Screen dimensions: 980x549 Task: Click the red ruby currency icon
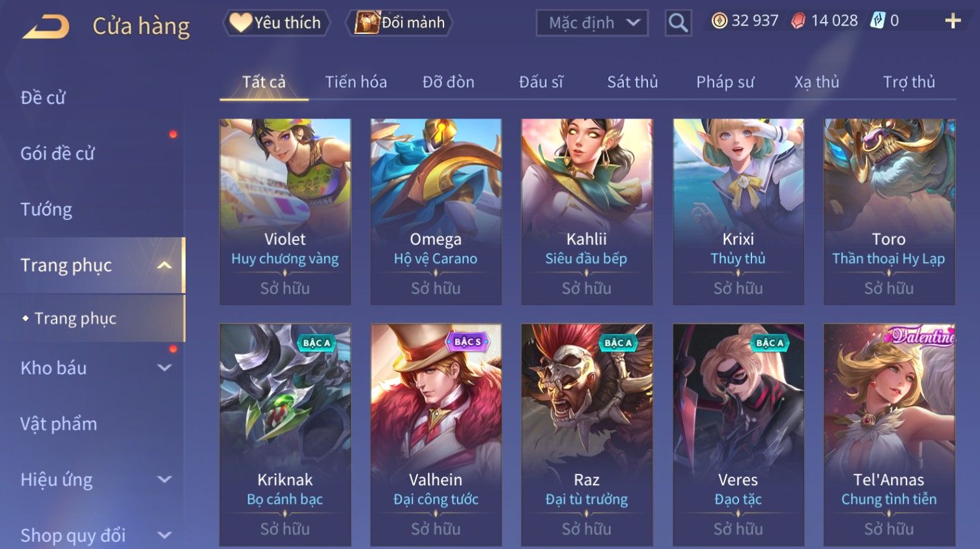tap(798, 21)
